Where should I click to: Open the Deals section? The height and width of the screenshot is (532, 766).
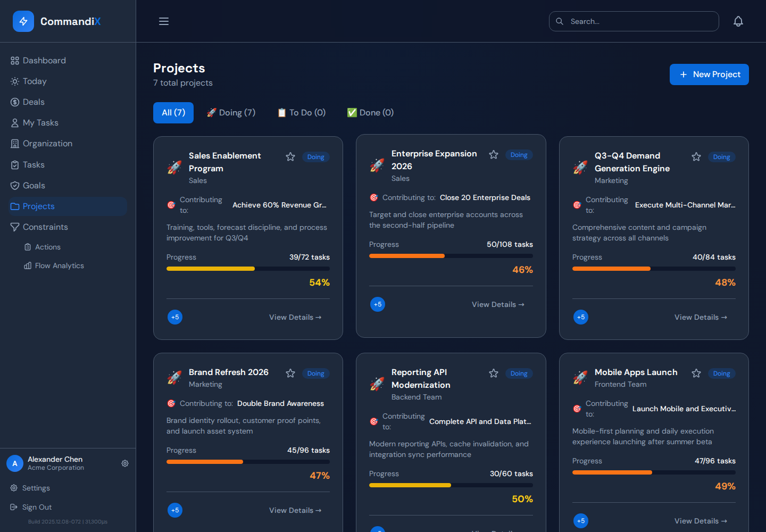point(68,102)
